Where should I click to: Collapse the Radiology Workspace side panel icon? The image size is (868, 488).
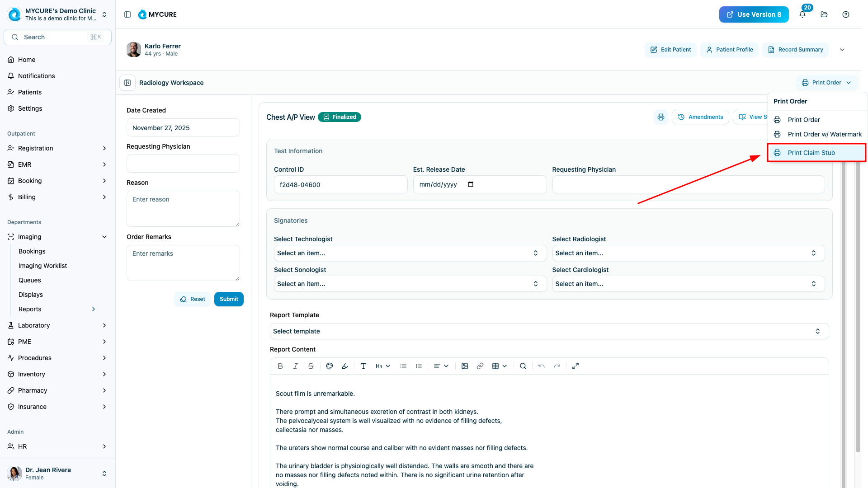coord(127,83)
